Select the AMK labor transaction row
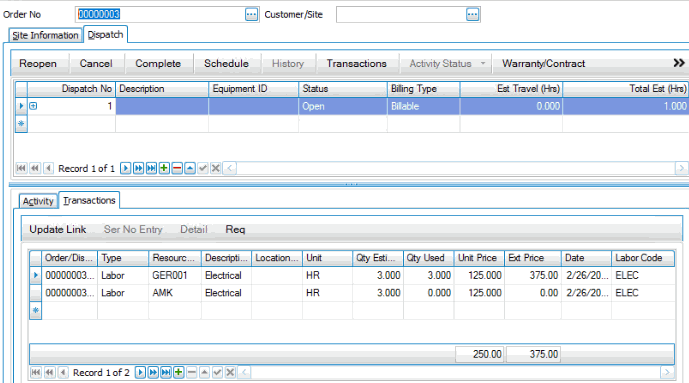Screen dimensions: 689x383 pyautogui.click(x=352, y=293)
